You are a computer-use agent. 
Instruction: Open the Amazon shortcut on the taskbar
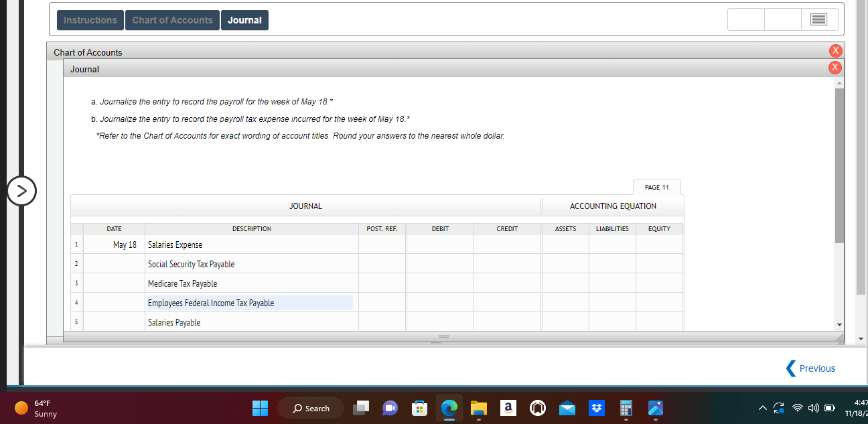[x=508, y=408]
